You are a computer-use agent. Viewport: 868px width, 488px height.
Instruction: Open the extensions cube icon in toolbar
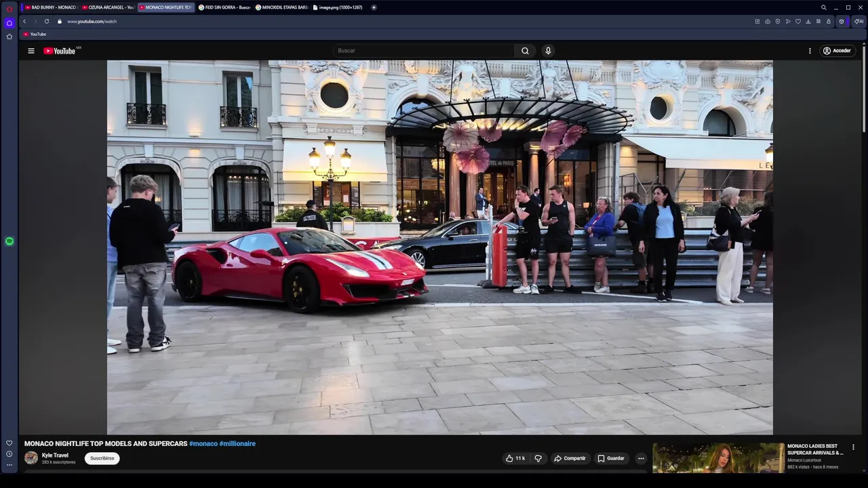pyautogui.click(x=842, y=22)
